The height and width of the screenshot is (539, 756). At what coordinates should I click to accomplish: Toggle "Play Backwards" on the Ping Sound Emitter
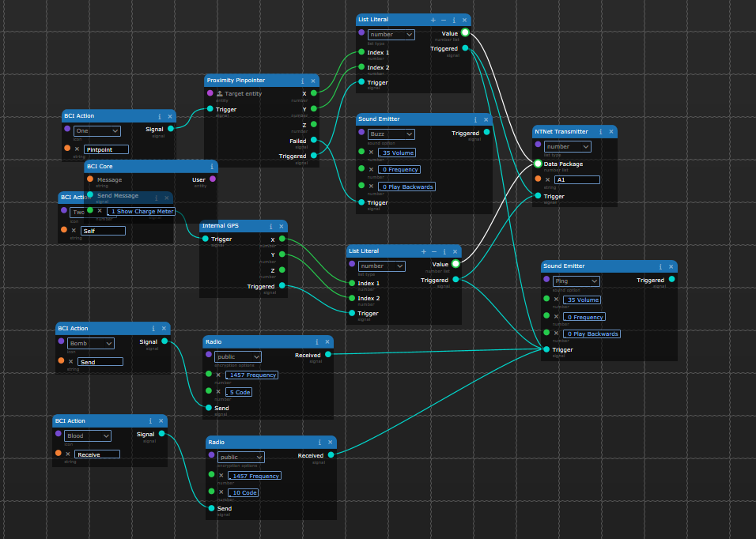point(592,333)
